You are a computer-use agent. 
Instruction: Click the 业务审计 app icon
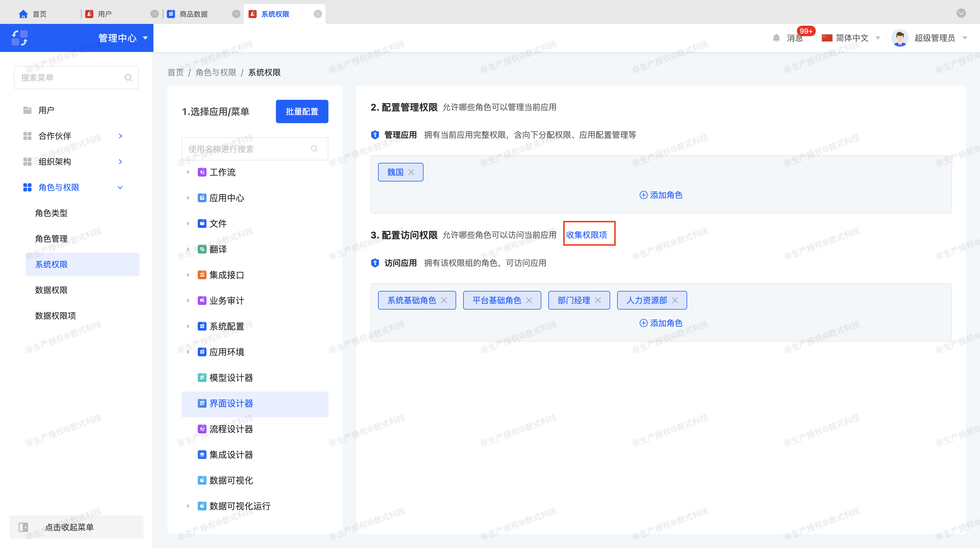[202, 301]
